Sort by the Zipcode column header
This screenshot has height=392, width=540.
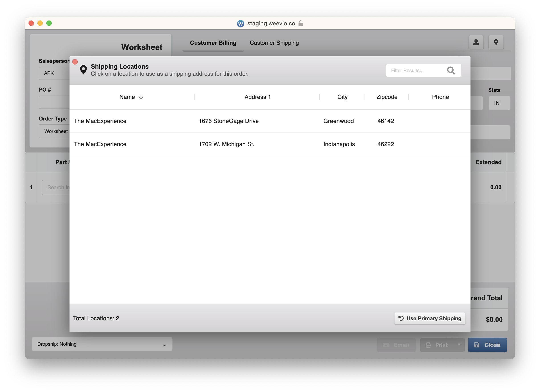[387, 97]
